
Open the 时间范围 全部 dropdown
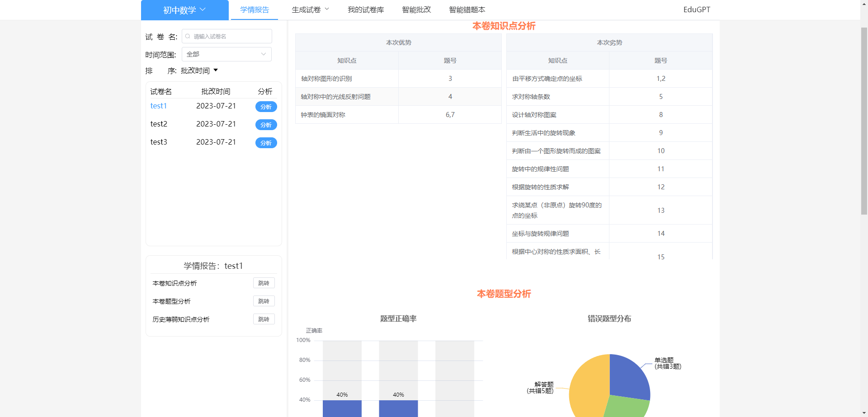226,54
